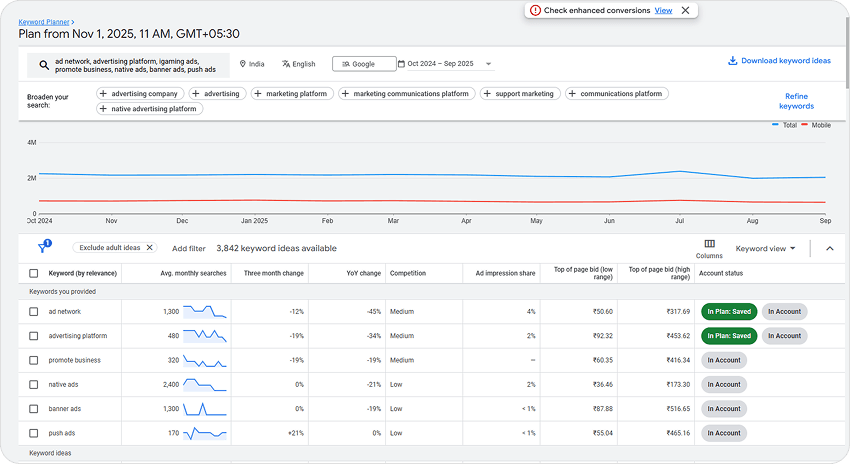
Task: Click the push ads trend sparkline
Action: 204,433
